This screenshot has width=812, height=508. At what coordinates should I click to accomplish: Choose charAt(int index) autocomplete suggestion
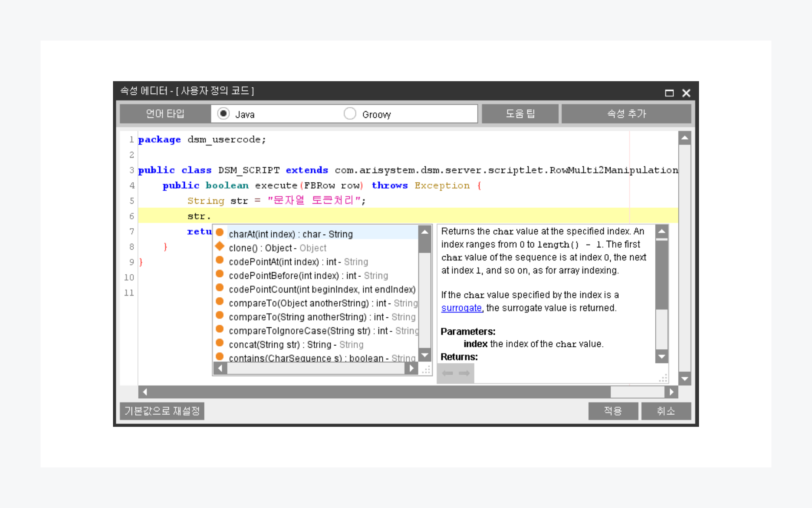click(290, 234)
